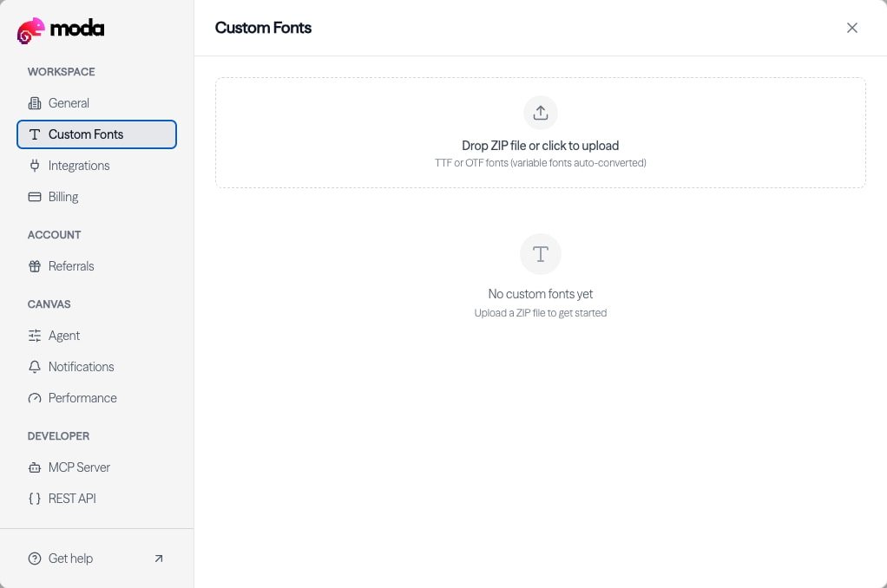The height and width of the screenshot is (588, 887).
Task: Click the Performance gauge icon
Action: [35, 398]
